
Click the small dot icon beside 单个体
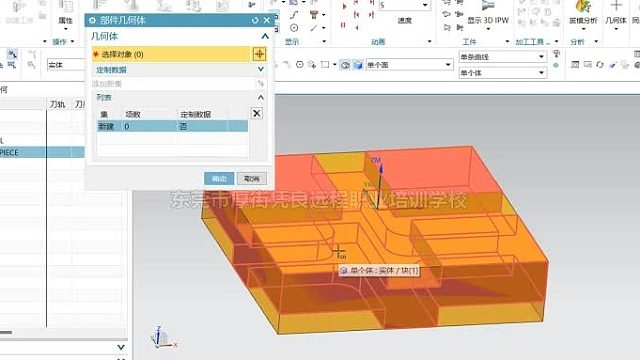click(556, 65)
